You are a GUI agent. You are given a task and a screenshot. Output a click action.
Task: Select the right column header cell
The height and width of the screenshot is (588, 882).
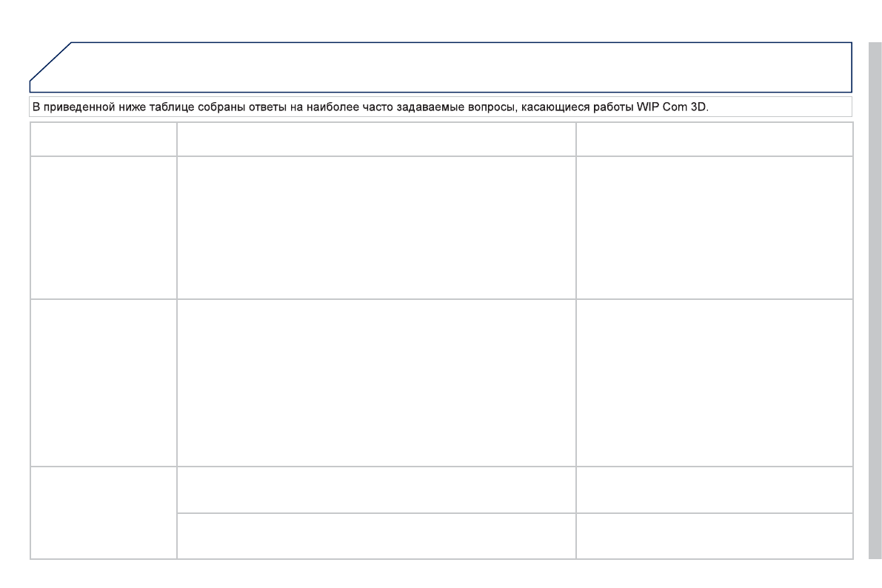[x=714, y=139]
